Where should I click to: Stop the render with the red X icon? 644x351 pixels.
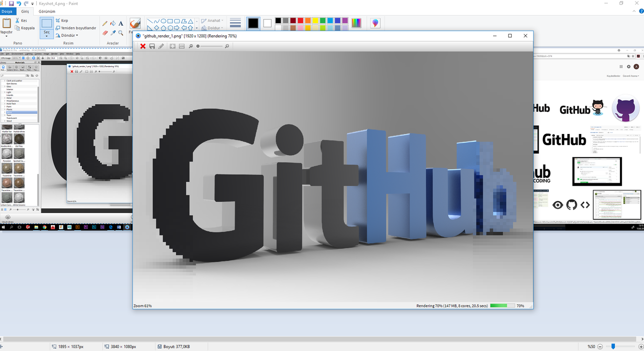point(143,46)
